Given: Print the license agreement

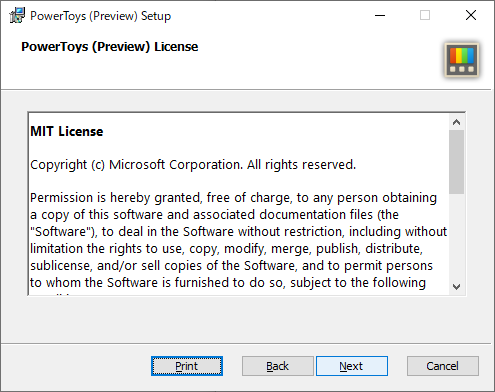Looking at the screenshot, I should [x=187, y=366].
